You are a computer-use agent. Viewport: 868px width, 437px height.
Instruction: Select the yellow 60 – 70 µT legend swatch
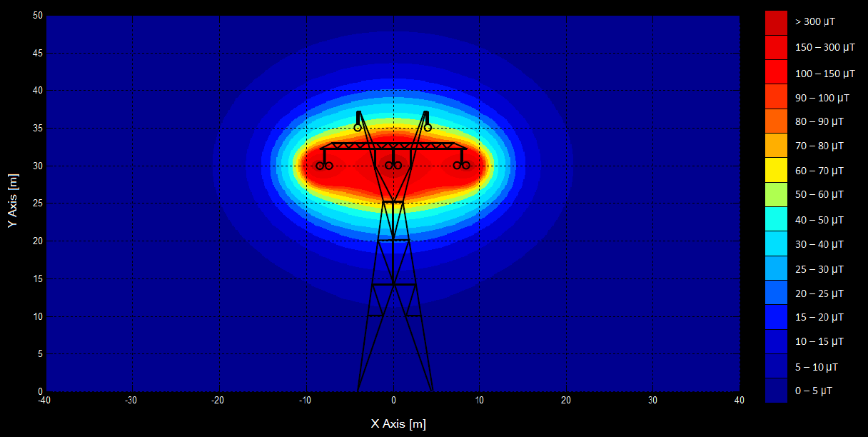777,171
